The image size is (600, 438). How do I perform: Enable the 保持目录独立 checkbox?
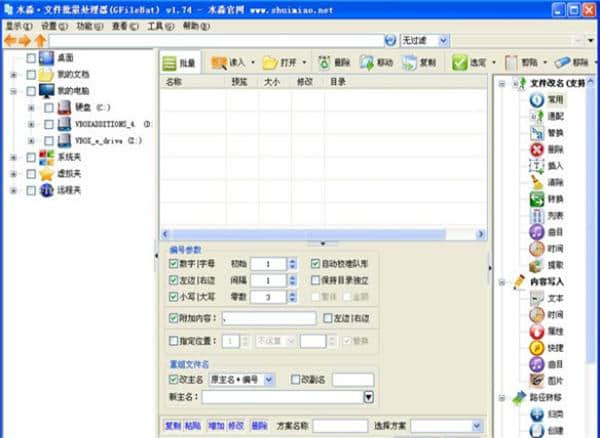click(x=316, y=281)
